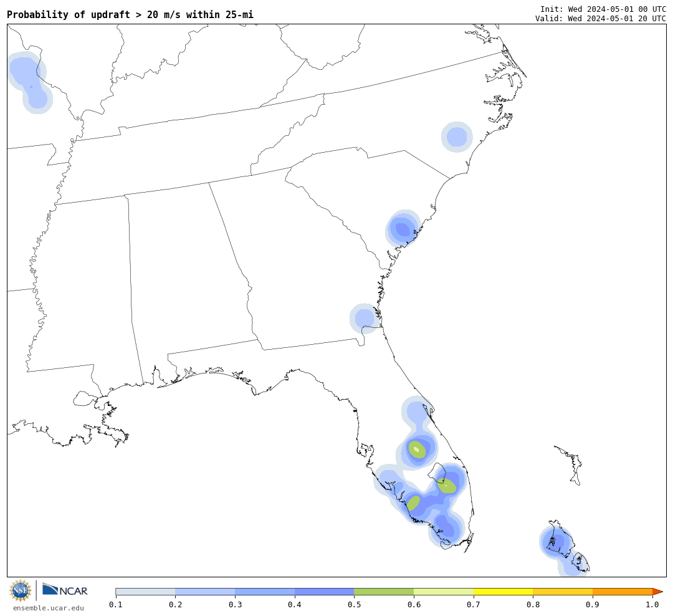Click the colorbar label 0.5
Viewport: 673px width, 616px height.
tap(354, 605)
